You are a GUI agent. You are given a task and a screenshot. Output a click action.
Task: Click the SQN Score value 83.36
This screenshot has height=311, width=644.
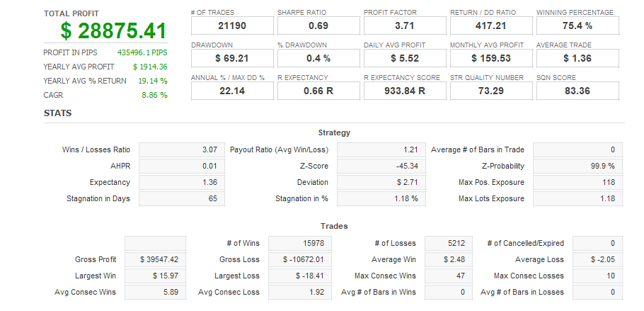[x=577, y=91]
